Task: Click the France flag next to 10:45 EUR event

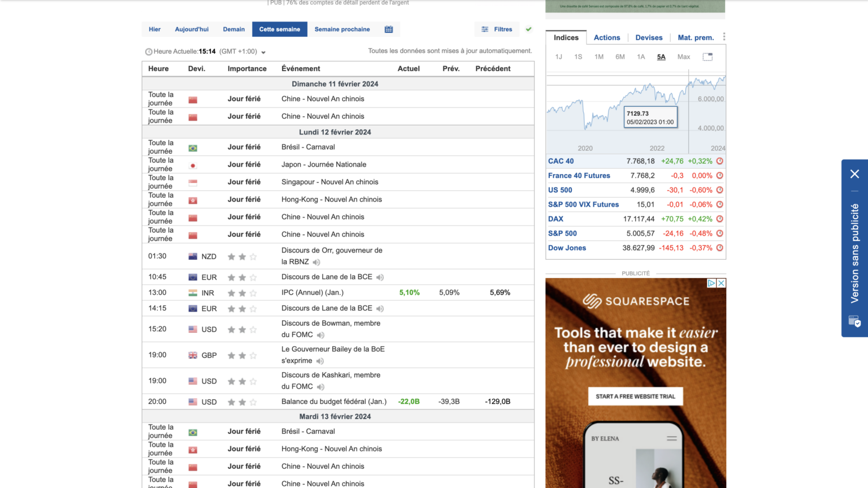Action: click(x=193, y=277)
